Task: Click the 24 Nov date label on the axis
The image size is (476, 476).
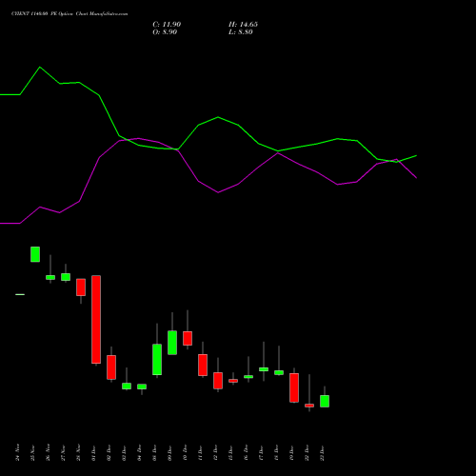Action: pos(18,452)
